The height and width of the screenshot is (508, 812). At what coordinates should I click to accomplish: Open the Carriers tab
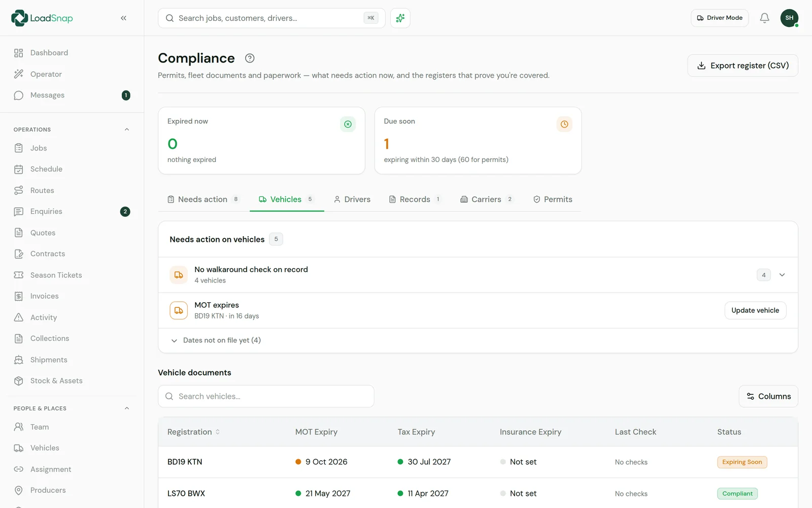(x=487, y=200)
